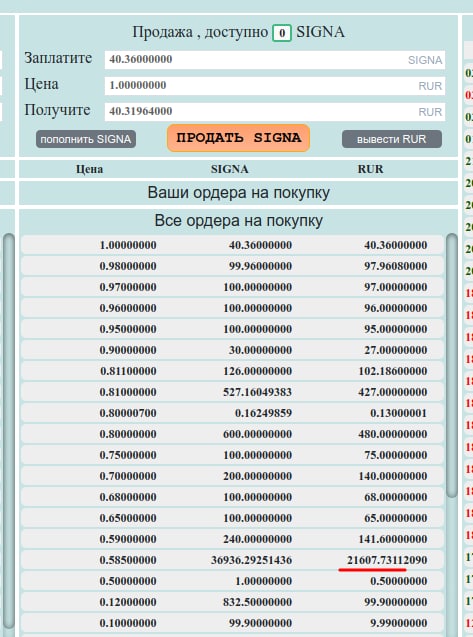Screen dimensions: 473x637
Task: Click the Цена column header
Action: tap(89, 169)
